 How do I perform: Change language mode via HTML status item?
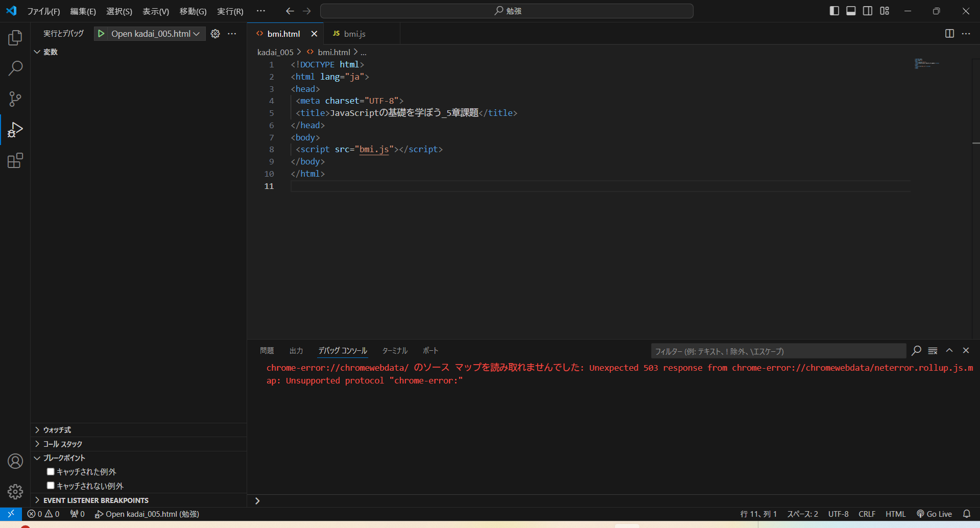[895, 514]
